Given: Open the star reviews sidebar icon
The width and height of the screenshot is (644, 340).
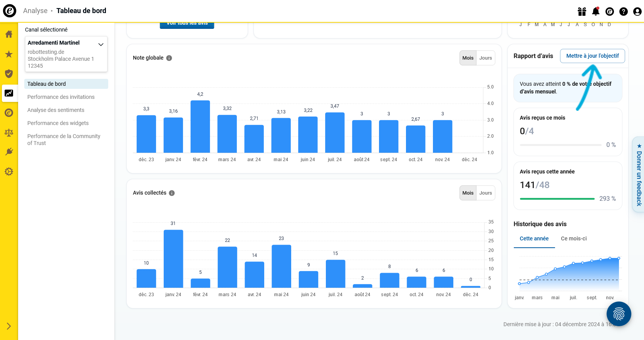Looking at the screenshot, I should 9,54.
